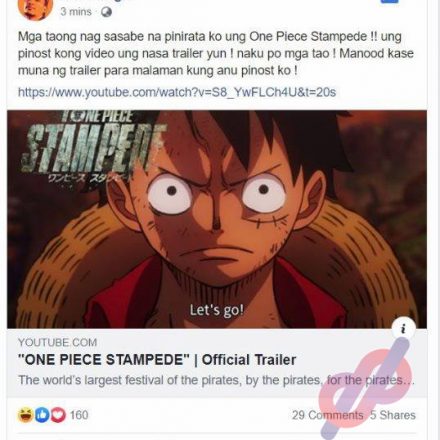
Task: Click the Tagalog post caption text
Action: click(216, 53)
